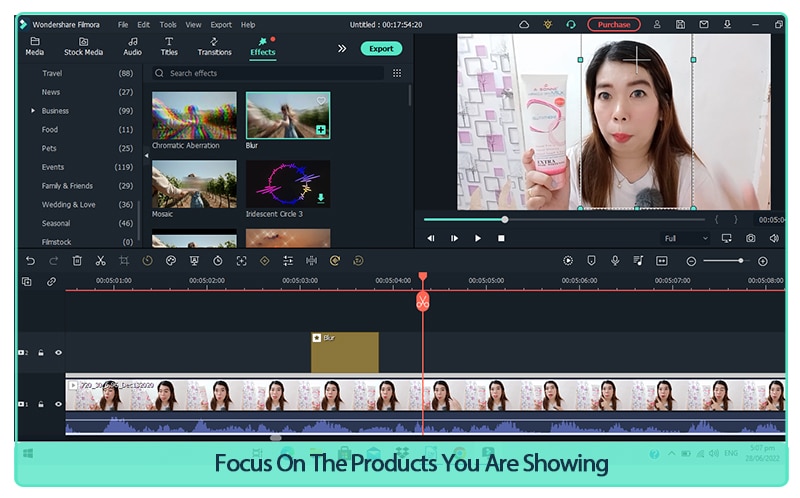Click the red scissors on playhead

pyautogui.click(x=422, y=302)
